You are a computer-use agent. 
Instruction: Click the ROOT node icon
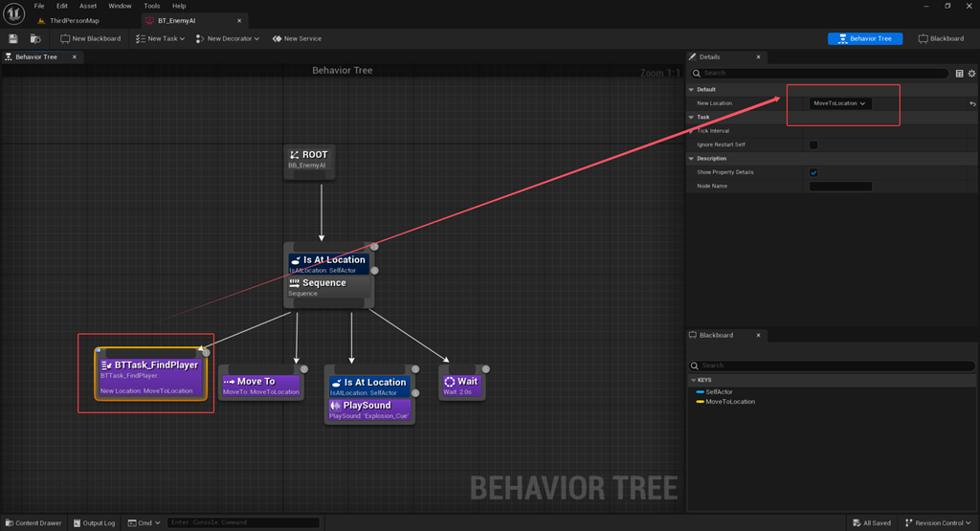(295, 155)
